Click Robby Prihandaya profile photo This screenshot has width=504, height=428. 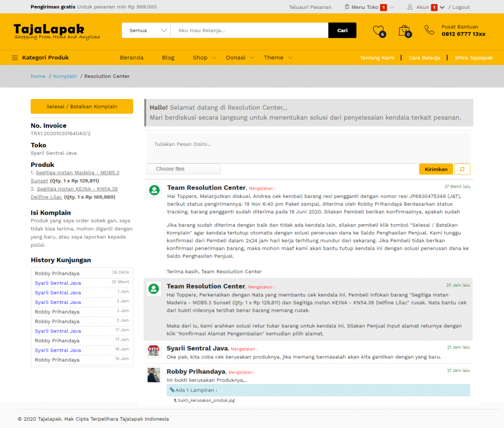pyautogui.click(x=154, y=375)
